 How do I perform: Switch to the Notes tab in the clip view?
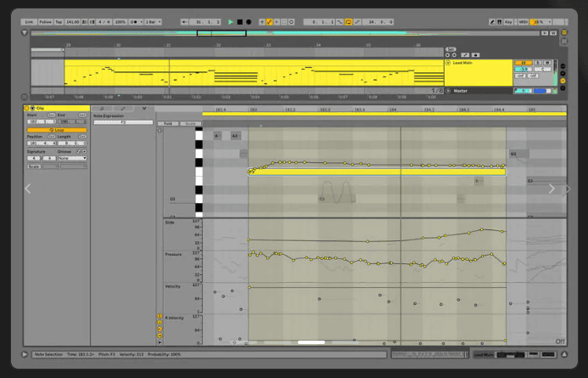[x=102, y=109]
